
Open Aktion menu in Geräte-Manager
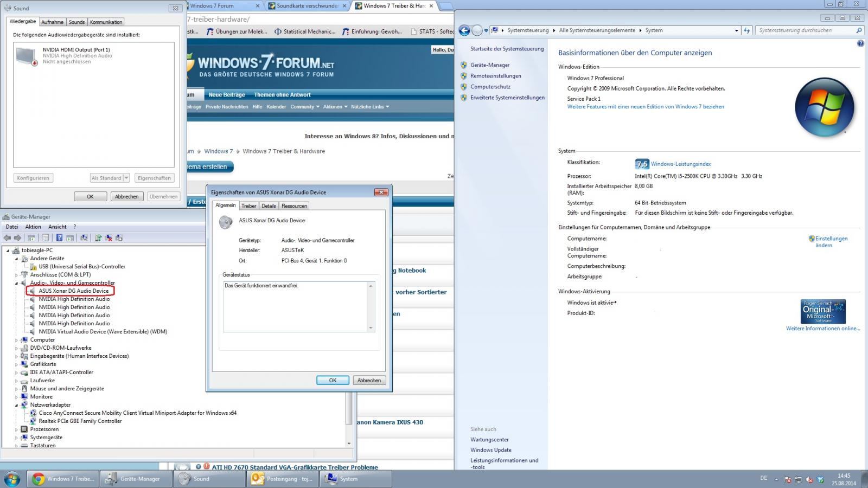[x=33, y=227]
